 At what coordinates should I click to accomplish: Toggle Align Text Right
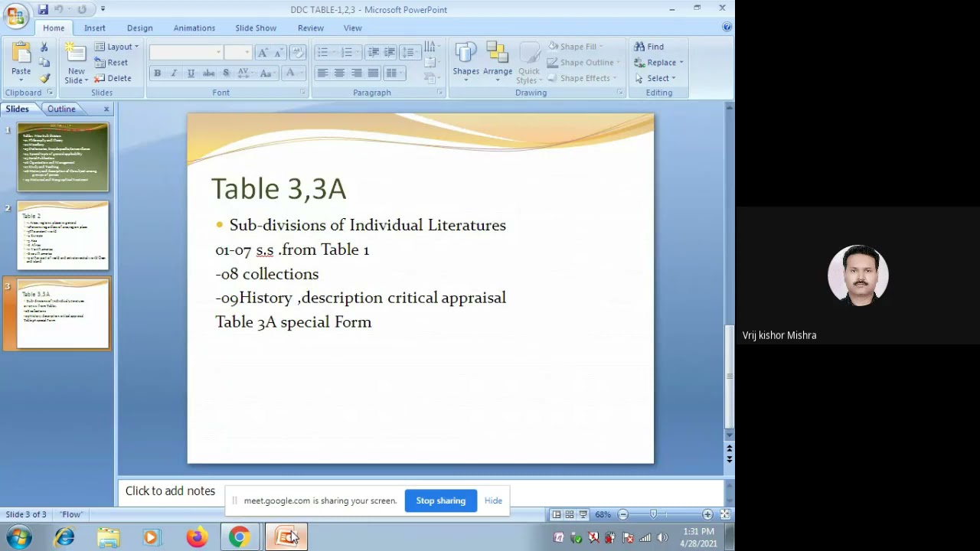tap(356, 73)
